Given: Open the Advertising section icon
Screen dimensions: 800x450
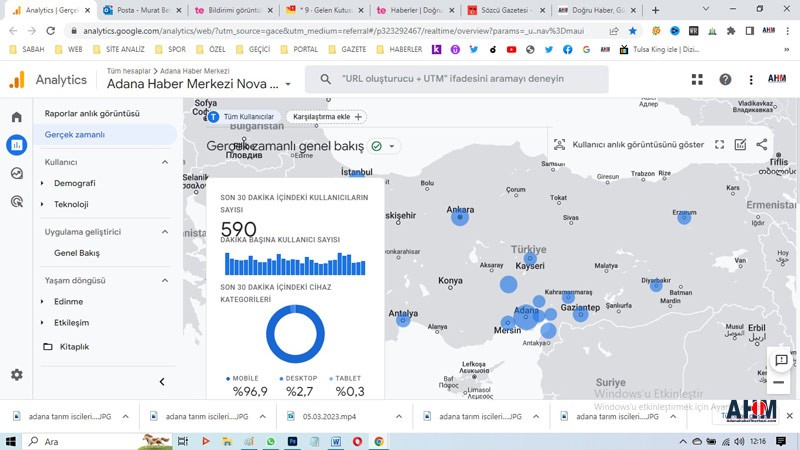Looking at the screenshot, I should click(16, 201).
